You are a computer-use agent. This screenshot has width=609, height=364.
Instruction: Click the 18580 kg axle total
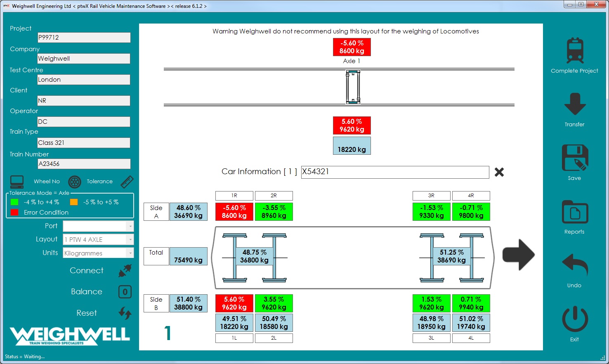pyautogui.click(x=274, y=323)
